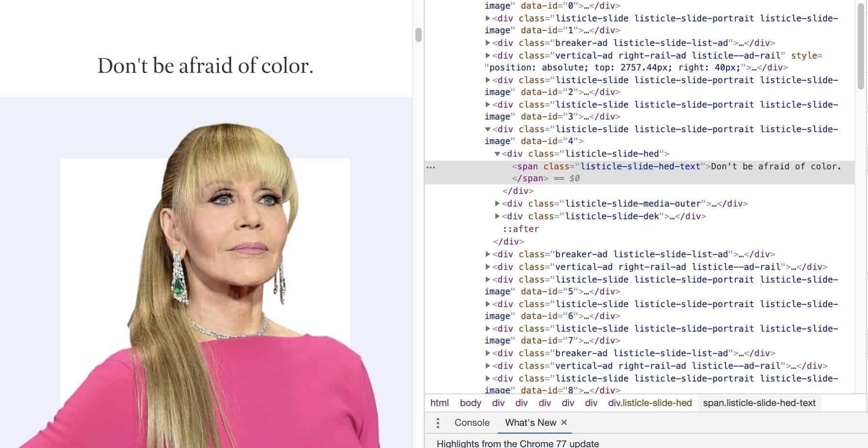Viewport: 868px width, 448px height.
Task: Expand the listicle-slide div with data-id 5
Action: (x=488, y=280)
